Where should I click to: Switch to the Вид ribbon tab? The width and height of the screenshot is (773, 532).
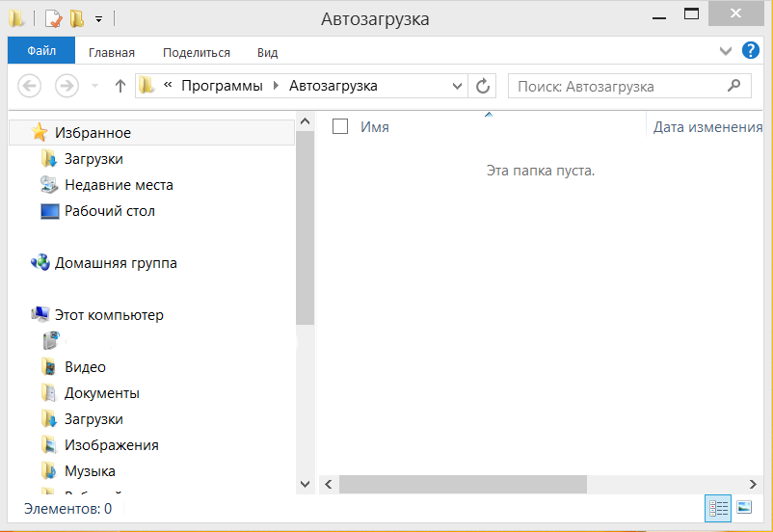(267, 52)
